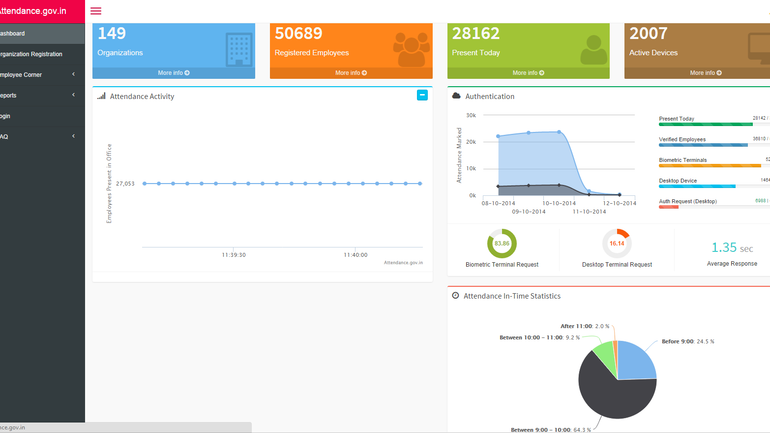Image resolution: width=770 pixels, height=433 pixels.
Task: Open Organization Registration from sidebar
Action: click(x=30, y=54)
